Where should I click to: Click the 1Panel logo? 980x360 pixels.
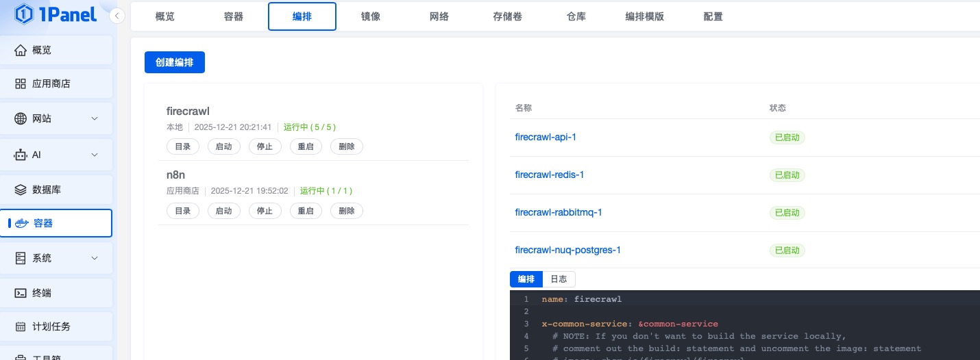pyautogui.click(x=56, y=13)
